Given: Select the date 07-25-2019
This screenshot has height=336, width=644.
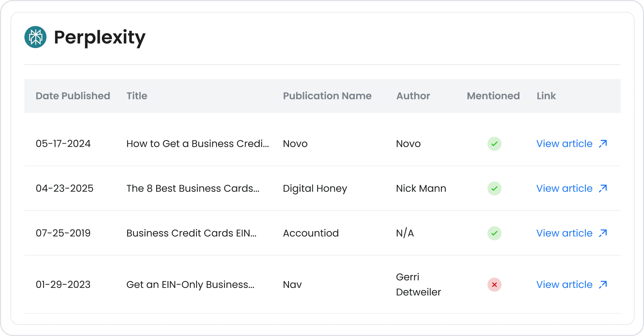Looking at the screenshot, I should 63,233.
